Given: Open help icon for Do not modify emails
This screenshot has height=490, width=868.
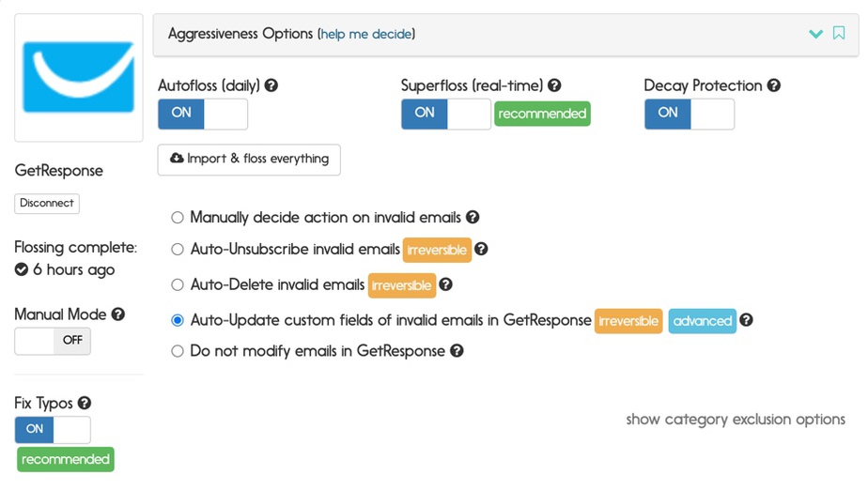Looking at the screenshot, I should click(x=457, y=351).
